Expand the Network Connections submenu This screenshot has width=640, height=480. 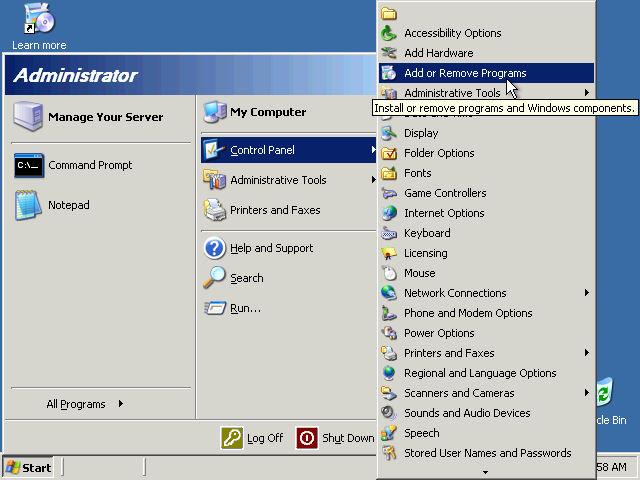[586, 293]
